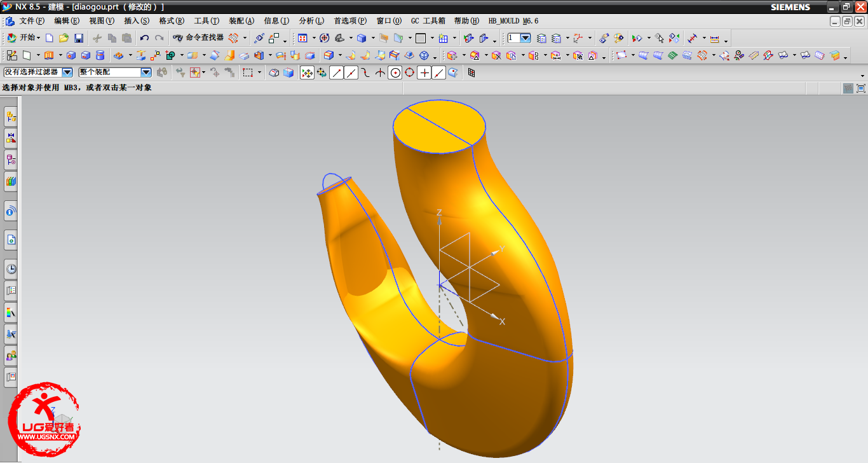The image size is (868, 463).
Task: Click the WCS orientation icon
Action: coord(578,38)
